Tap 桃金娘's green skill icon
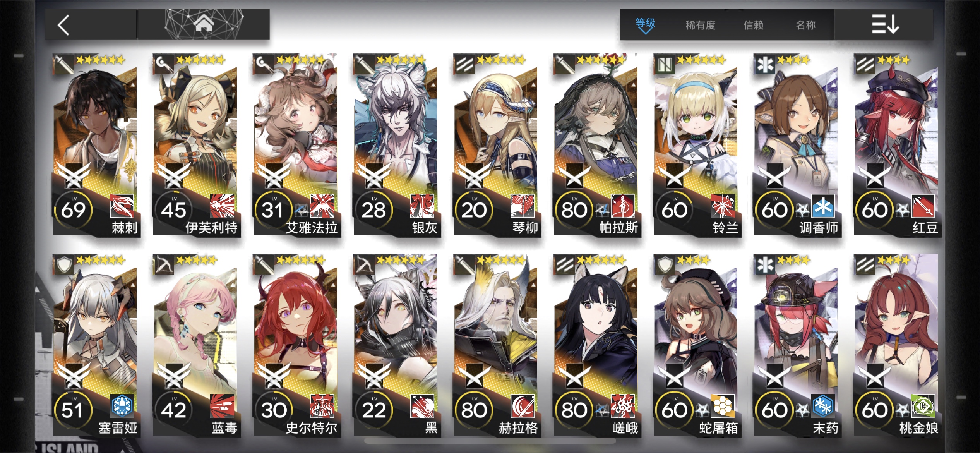Viewport: 980px width, 453px height. click(x=923, y=406)
